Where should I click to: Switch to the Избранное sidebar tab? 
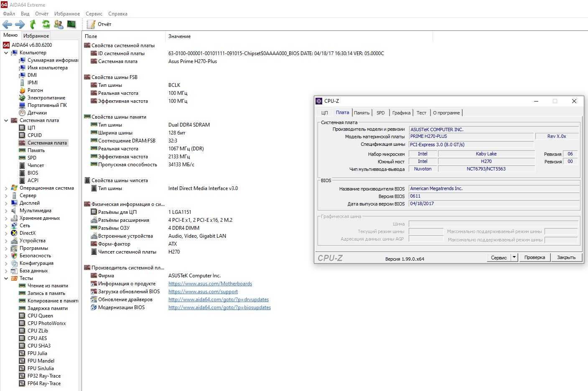tap(36, 36)
